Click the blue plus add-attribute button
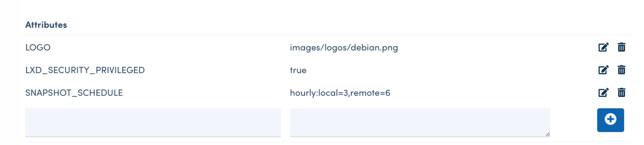 [x=610, y=120]
